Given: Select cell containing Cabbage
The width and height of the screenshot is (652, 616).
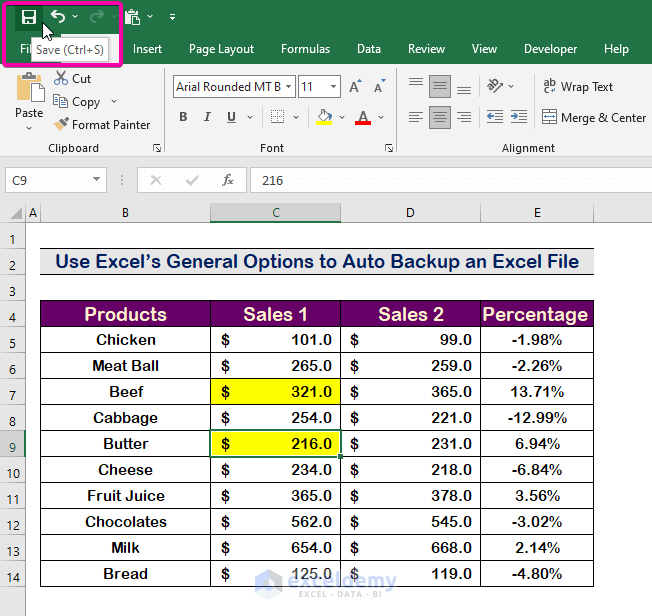Looking at the screenshot, I should 125,418.
